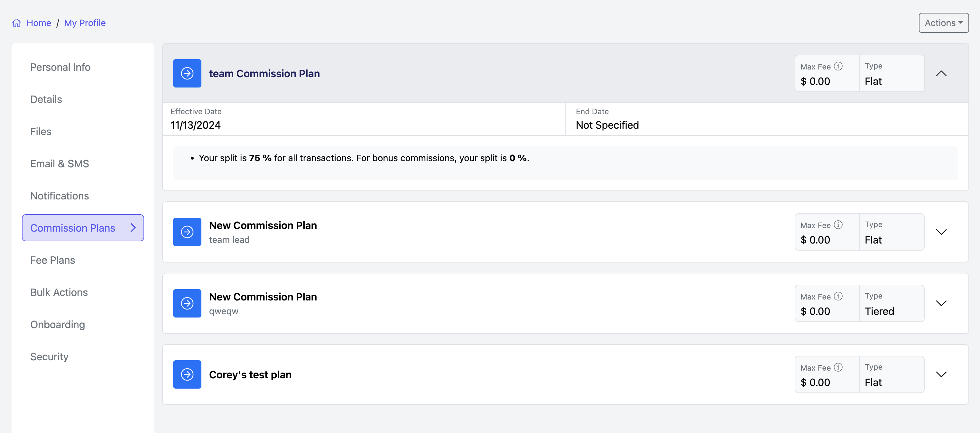The image size is (980, 433).
Task: Click Max Fee info icon on team Commission Plan
Action: point(838,66)
